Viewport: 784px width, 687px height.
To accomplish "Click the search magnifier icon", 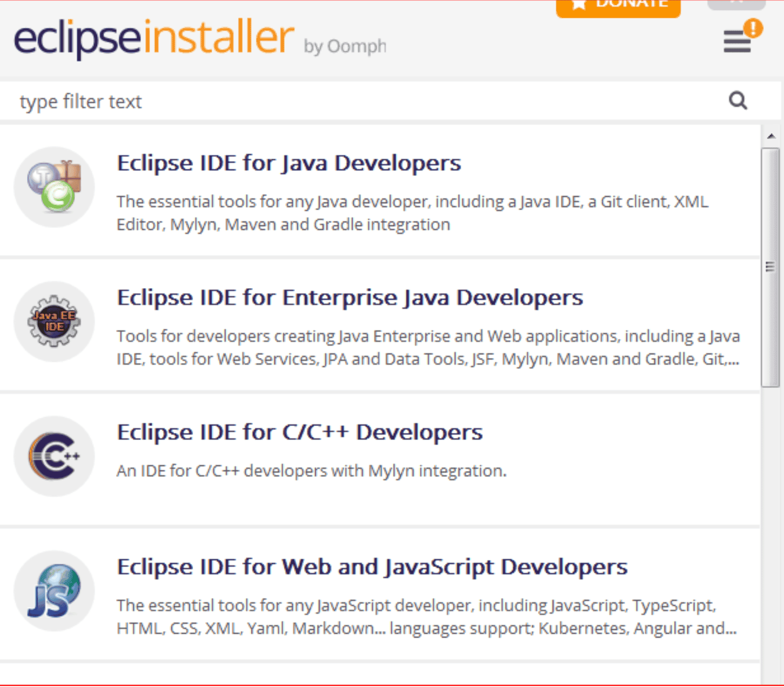I will coord(738,101).
